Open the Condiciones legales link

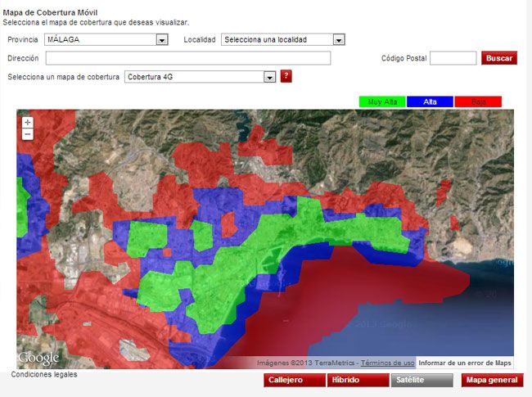click(44, 375)
